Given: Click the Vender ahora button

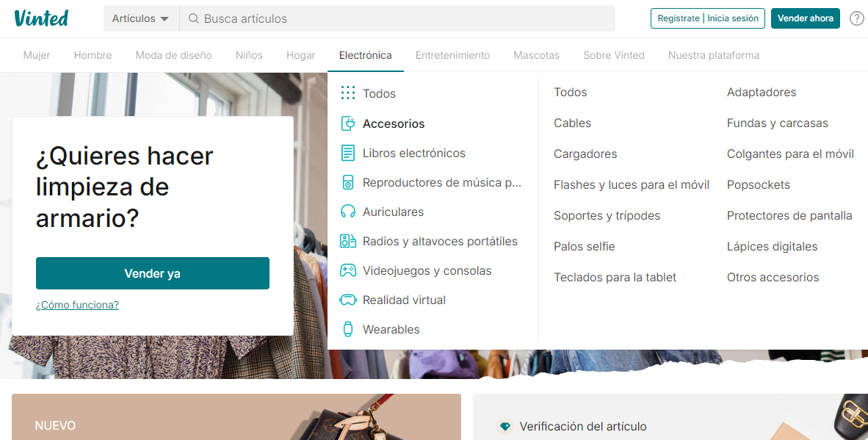Looking at the screenshot, I should click(805, 18).
